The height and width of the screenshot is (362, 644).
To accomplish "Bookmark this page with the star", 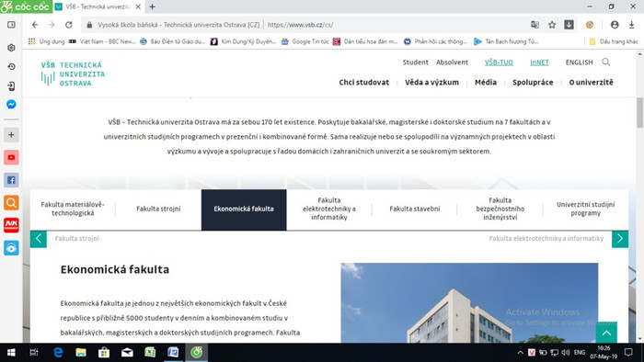I will point(552,25).
